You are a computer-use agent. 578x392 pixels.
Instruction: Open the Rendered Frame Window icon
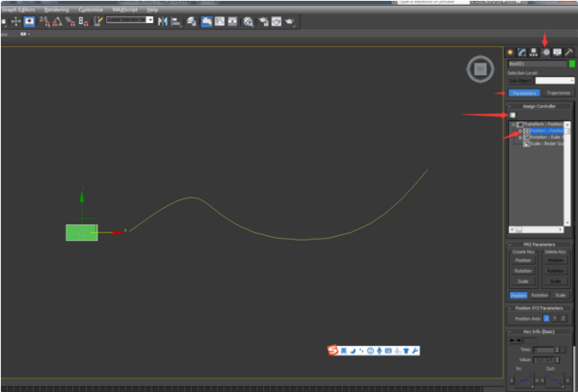(276, 22)
